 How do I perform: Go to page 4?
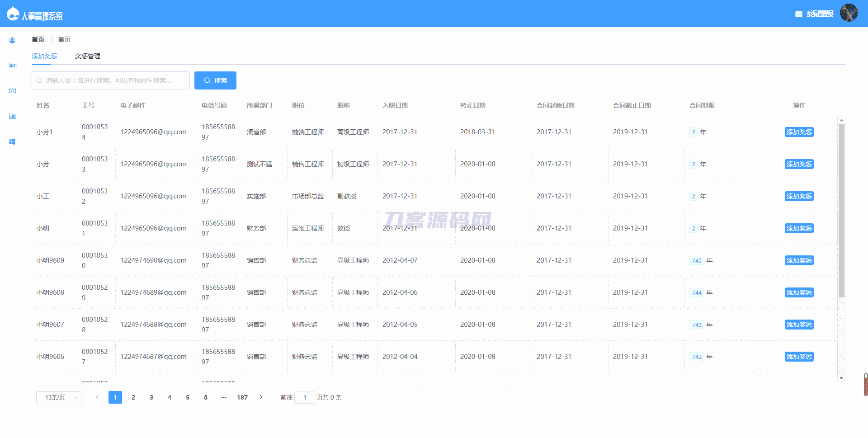(170, 397)
